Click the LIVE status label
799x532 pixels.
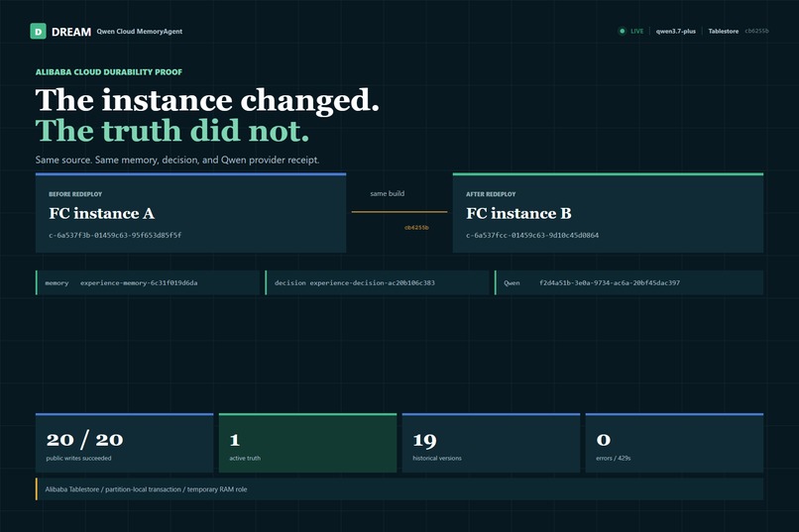click(x=637, y=31)
